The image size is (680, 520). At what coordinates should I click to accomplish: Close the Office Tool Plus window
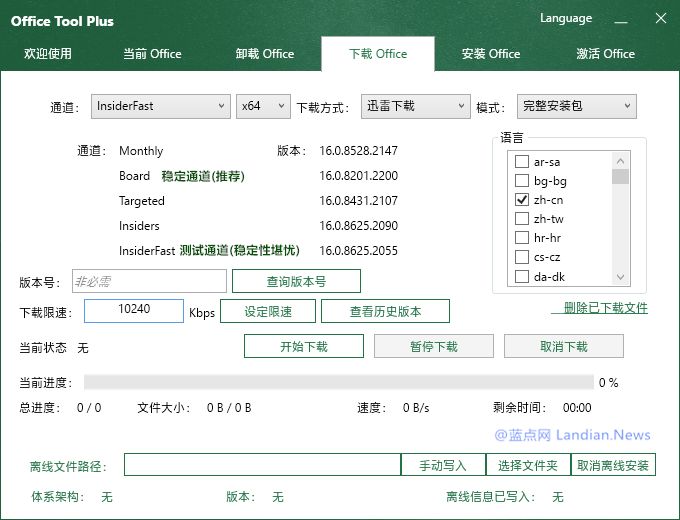tap(660, 18)
